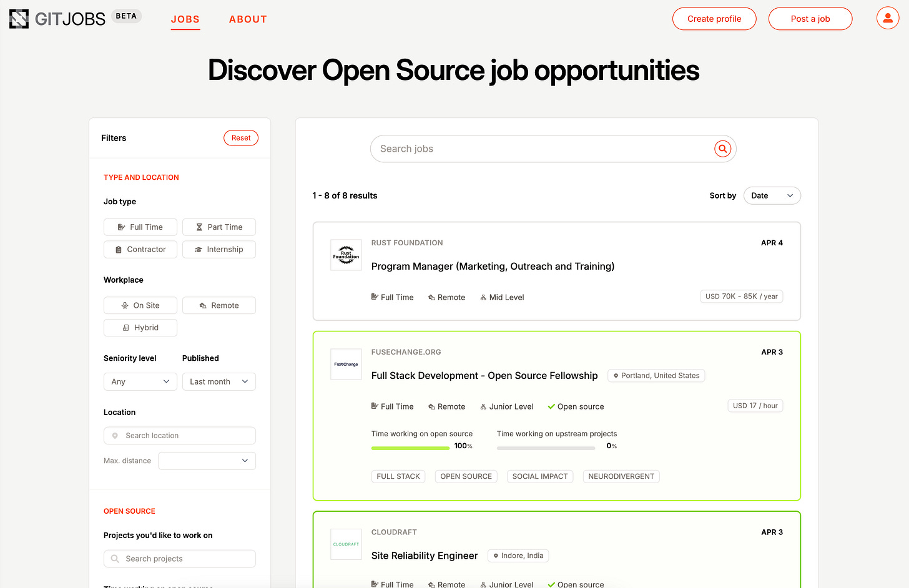Focus the Search projects field
This screenshot has width=909, height=588.
(180, 559)
